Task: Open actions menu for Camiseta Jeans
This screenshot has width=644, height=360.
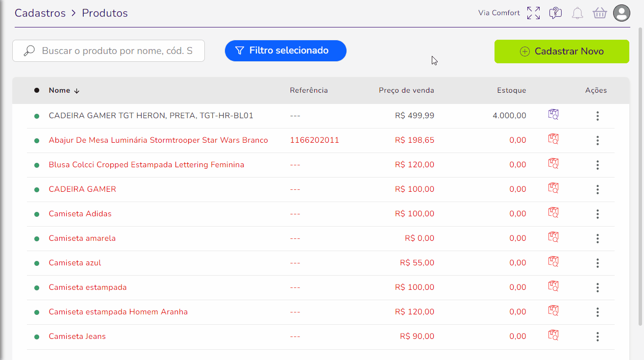Action: point(597,336)
